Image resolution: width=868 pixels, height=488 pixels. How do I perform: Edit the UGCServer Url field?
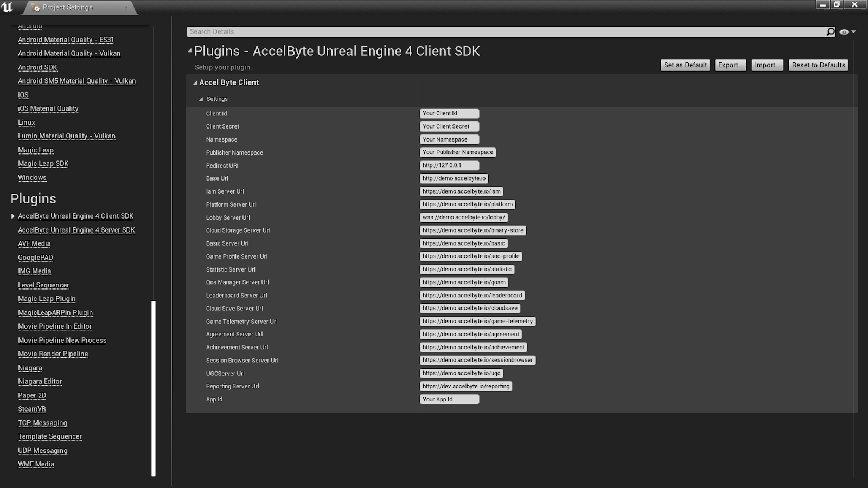tap(462, 374)
